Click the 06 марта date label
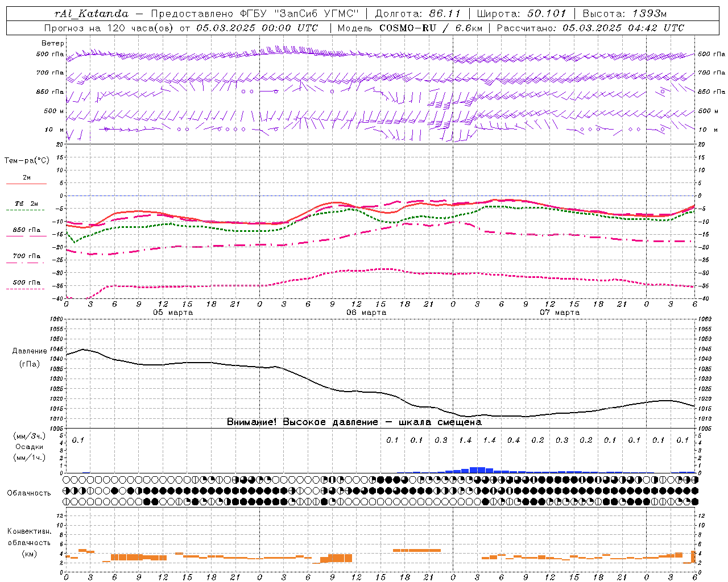Image resolution: width=728 pixels, height=582 pixels. click(366, 313)
